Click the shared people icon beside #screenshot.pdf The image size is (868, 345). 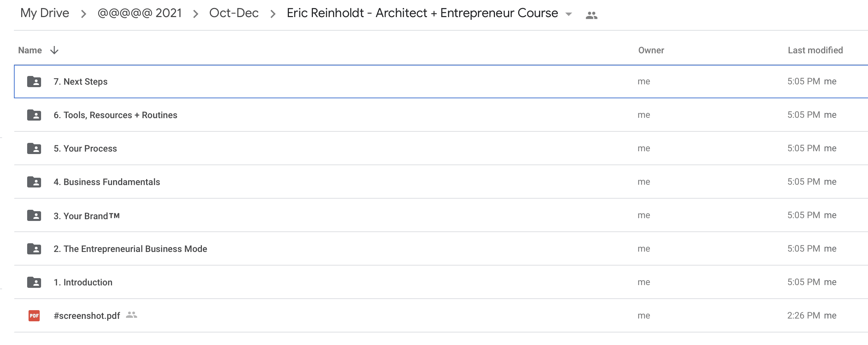pyautogui.click(x=132, y=315)
